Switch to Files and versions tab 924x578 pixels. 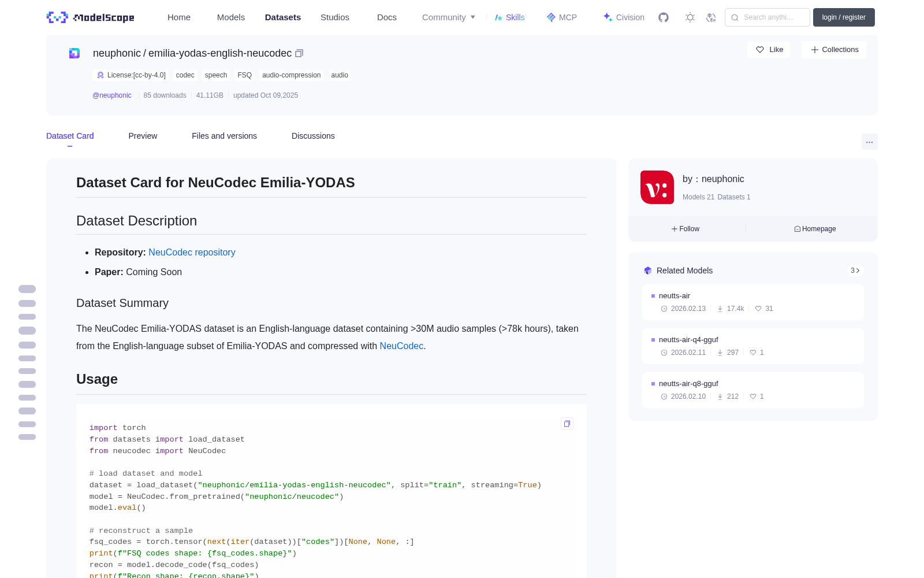coord(224,136)
